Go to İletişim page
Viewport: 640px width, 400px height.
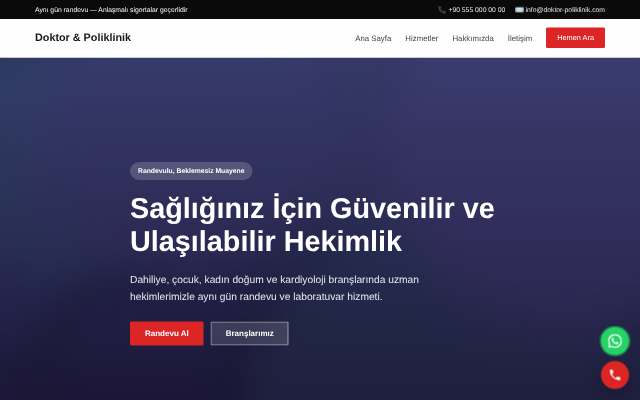point(520,38)
